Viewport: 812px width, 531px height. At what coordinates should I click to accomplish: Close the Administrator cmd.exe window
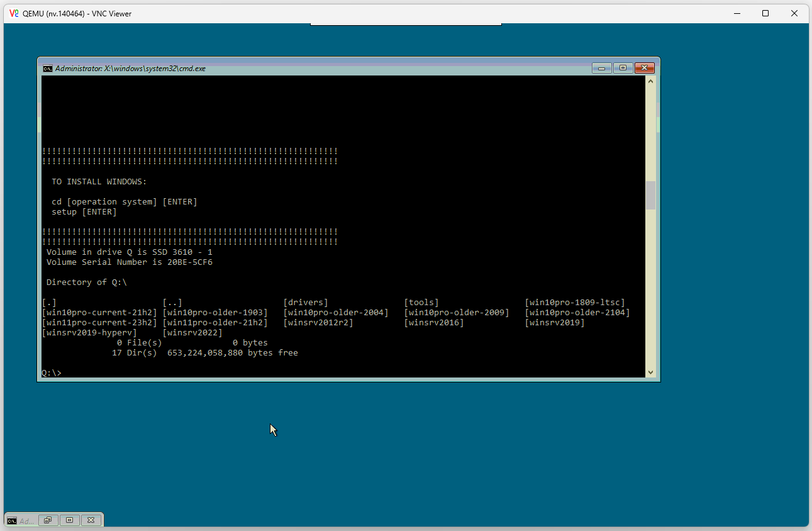point(645,68)
